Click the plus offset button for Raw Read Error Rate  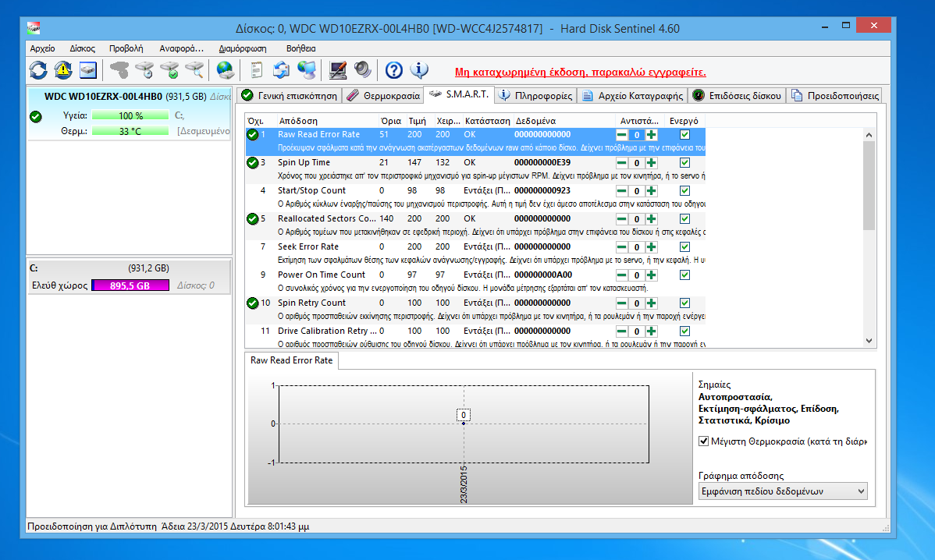651,135
